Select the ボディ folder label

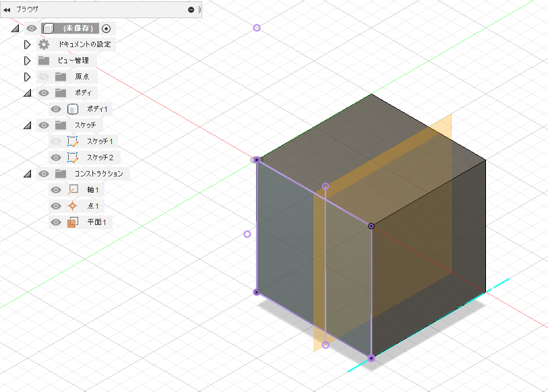(x=83, y=93)
